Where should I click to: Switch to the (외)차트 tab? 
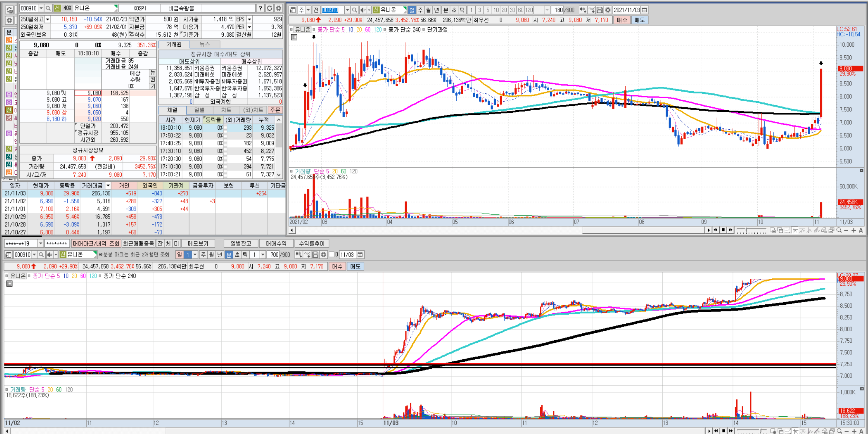coord(253,110)
